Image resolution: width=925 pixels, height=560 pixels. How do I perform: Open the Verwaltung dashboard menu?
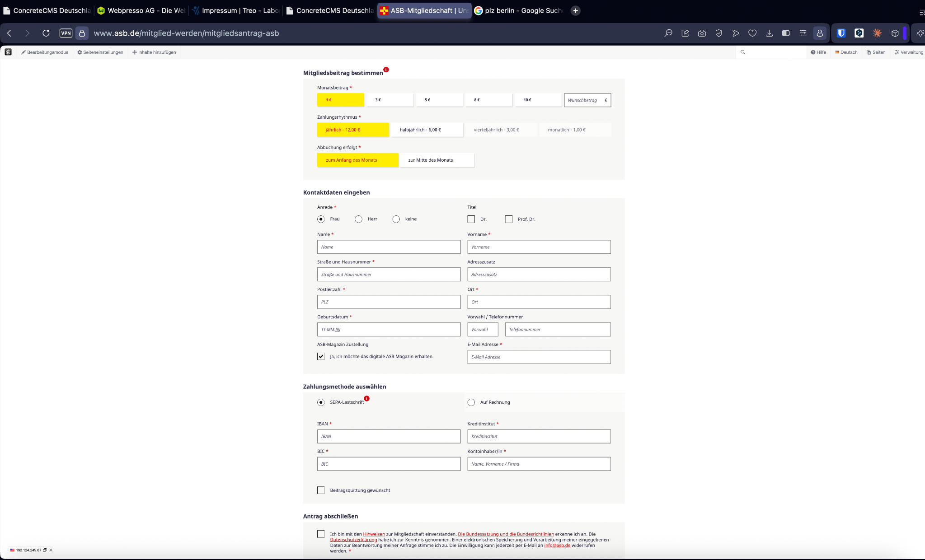(909, 52)
